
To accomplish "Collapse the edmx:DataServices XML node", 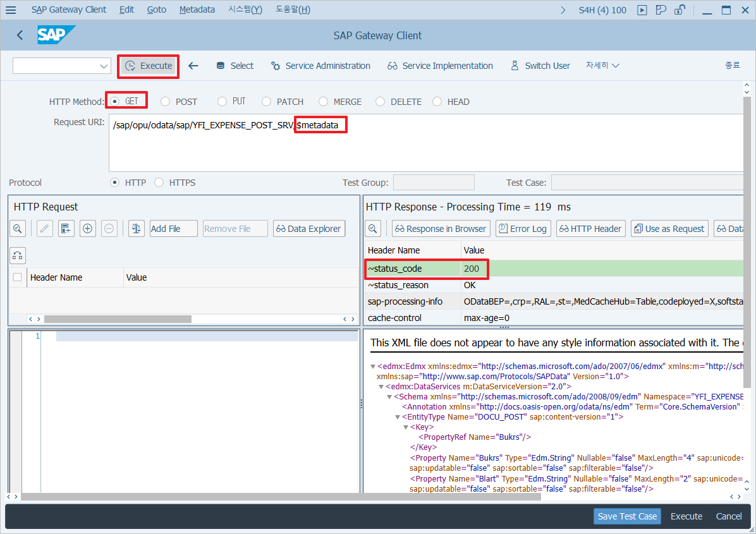I will [381, 387].
